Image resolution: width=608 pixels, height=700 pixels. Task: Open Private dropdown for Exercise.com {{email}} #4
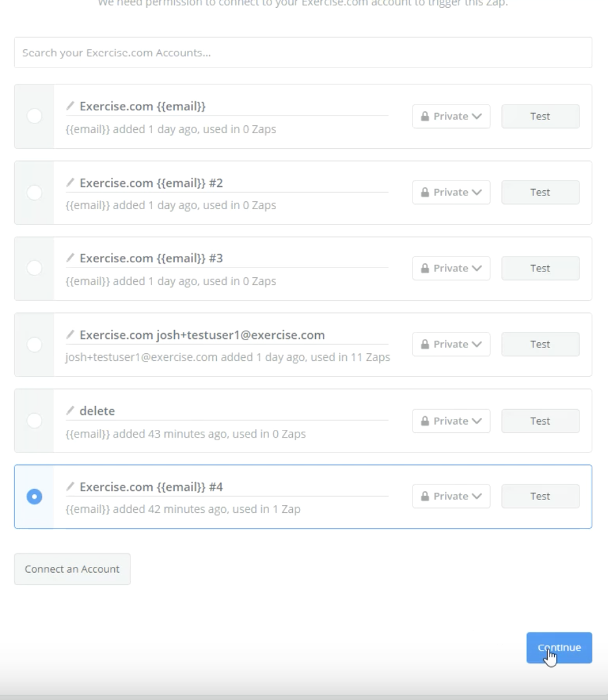(451, 496)
